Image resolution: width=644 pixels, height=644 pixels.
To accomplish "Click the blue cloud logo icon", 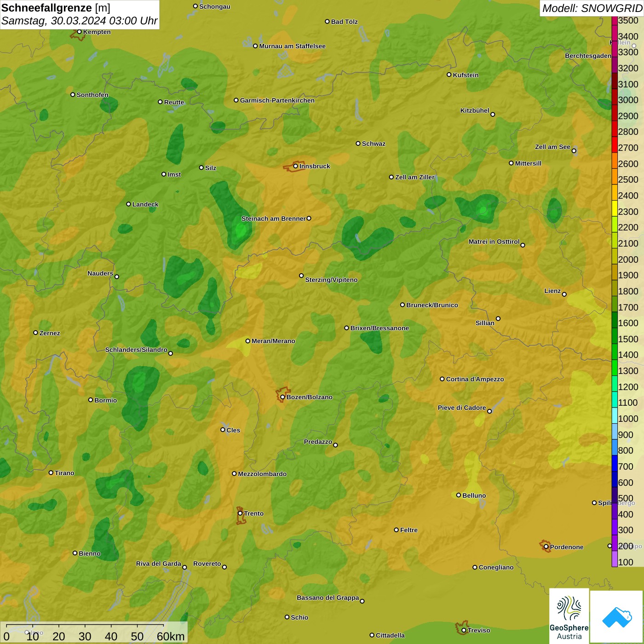I will 617,617.
